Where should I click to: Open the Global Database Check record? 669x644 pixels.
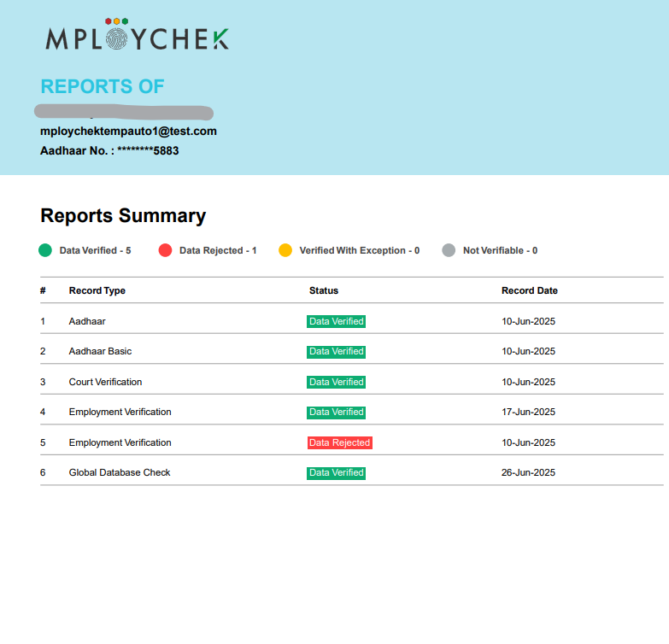[x=119, y=472]
